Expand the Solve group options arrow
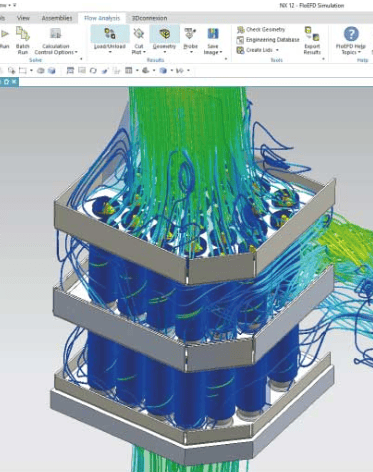This screenshot has width=373, height=472. 81,59
